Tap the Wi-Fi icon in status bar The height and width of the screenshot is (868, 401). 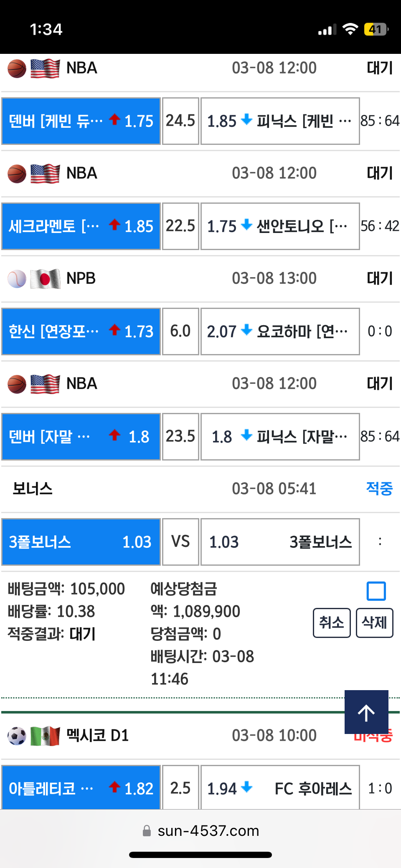point(350,29)
